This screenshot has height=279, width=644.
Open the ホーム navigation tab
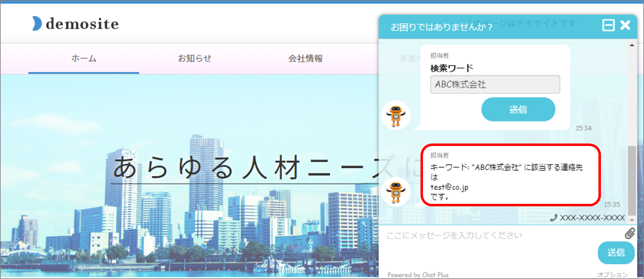click(84, 59)
